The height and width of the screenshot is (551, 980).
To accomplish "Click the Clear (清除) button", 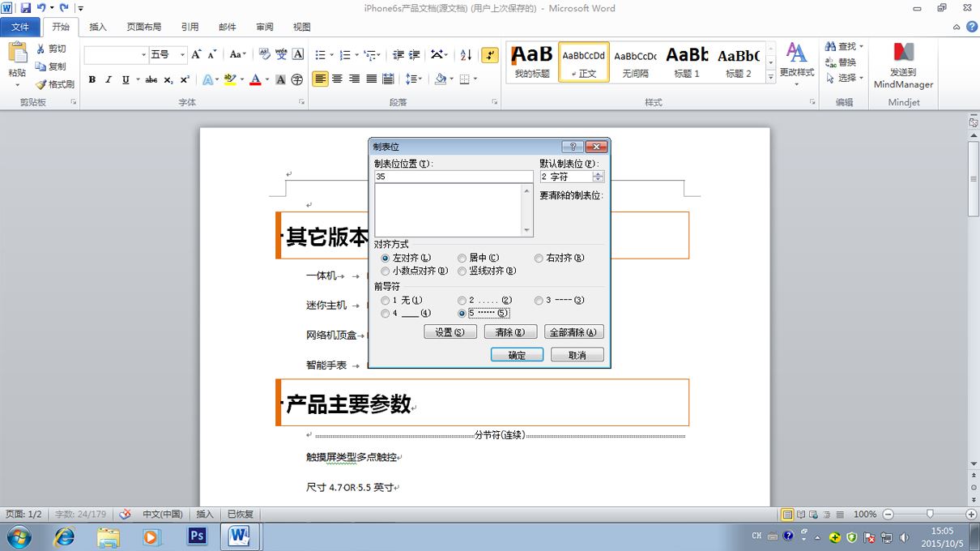I will pos(510,332).
